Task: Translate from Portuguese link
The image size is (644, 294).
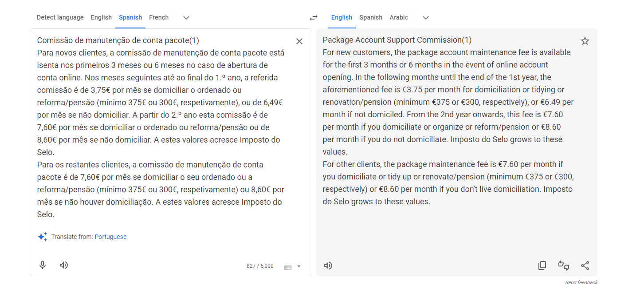Action: (110, 237)
